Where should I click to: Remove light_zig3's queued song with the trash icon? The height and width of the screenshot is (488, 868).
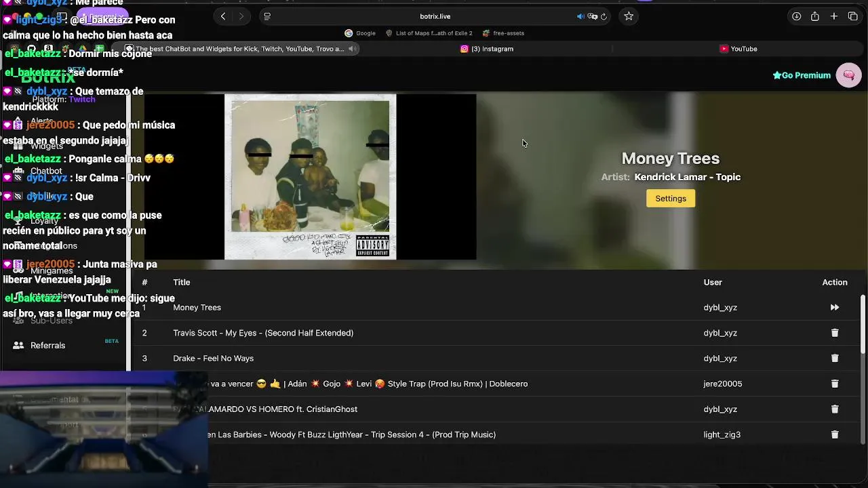point(835,434)
